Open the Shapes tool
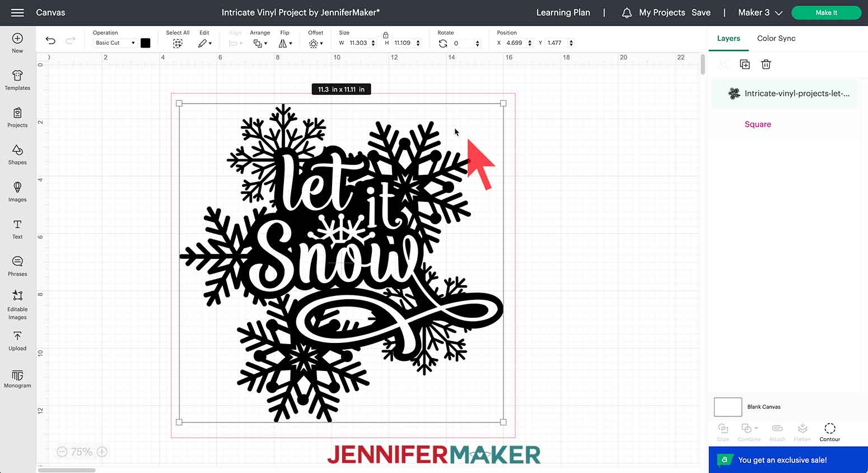This screenshot has width=868, height=473. click(x=17, y=155)
